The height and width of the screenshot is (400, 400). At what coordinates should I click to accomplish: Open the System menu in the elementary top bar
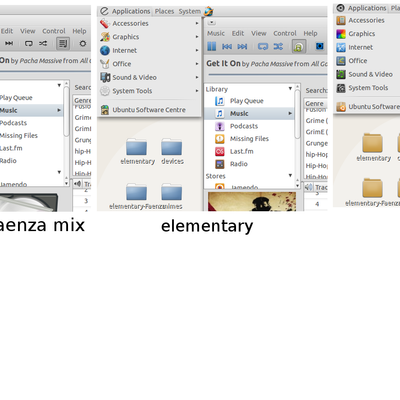[x=189, y=11]
